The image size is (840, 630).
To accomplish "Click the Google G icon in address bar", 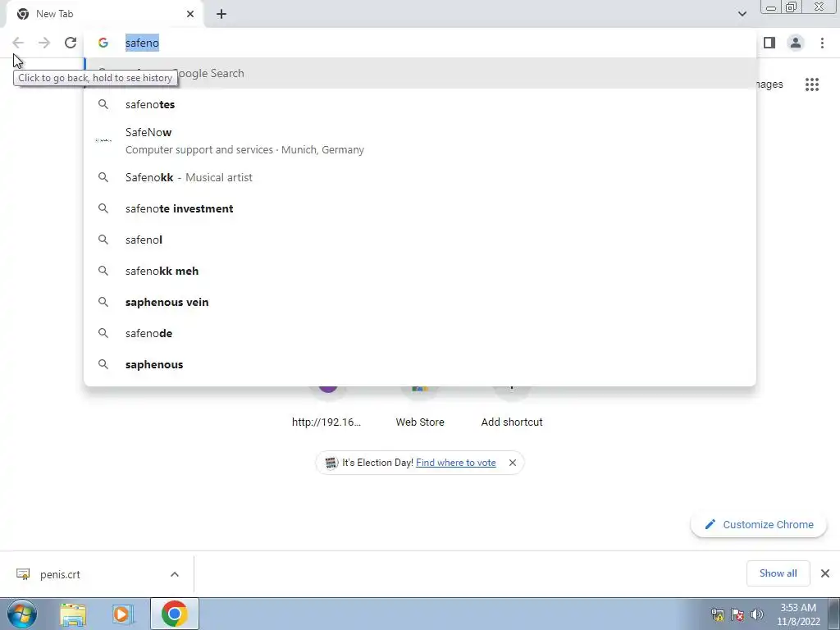I will pyautogui.click(x=103, y=43).
